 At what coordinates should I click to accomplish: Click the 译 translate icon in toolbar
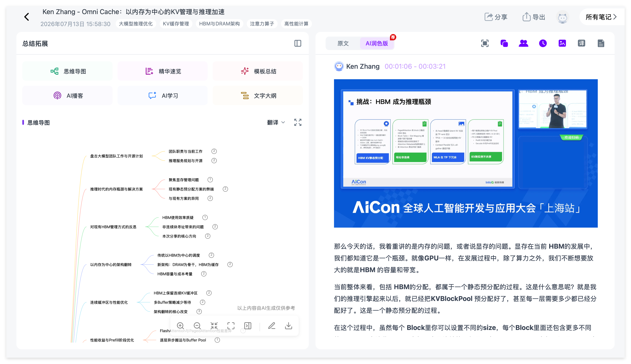click(x=581, y=44)
